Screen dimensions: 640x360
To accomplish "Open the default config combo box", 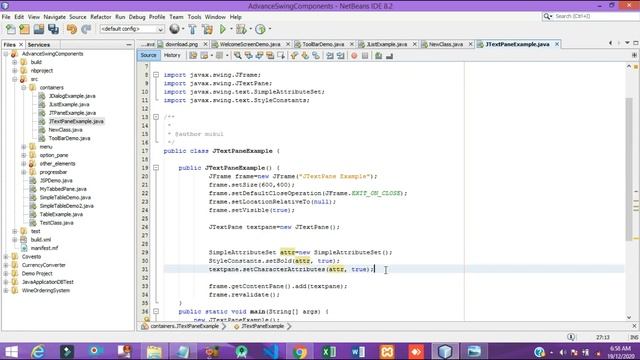I will (x=132, y=29).
